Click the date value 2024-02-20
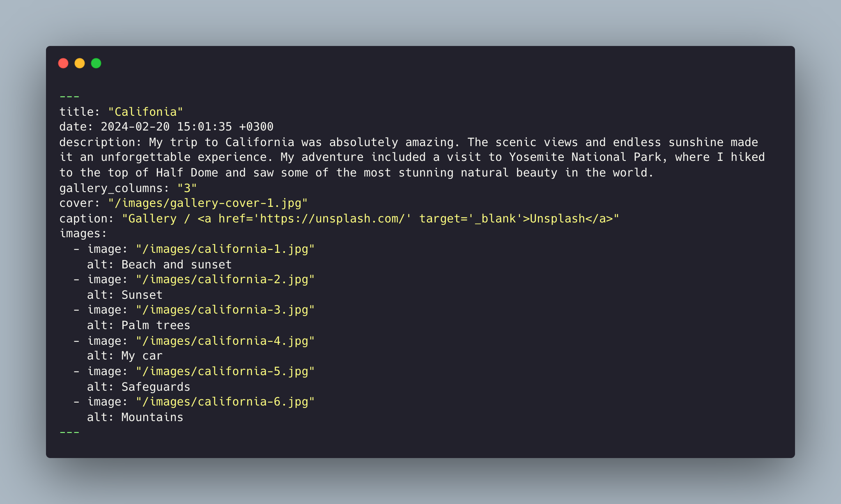841x504 pixels. click(135, 127)
